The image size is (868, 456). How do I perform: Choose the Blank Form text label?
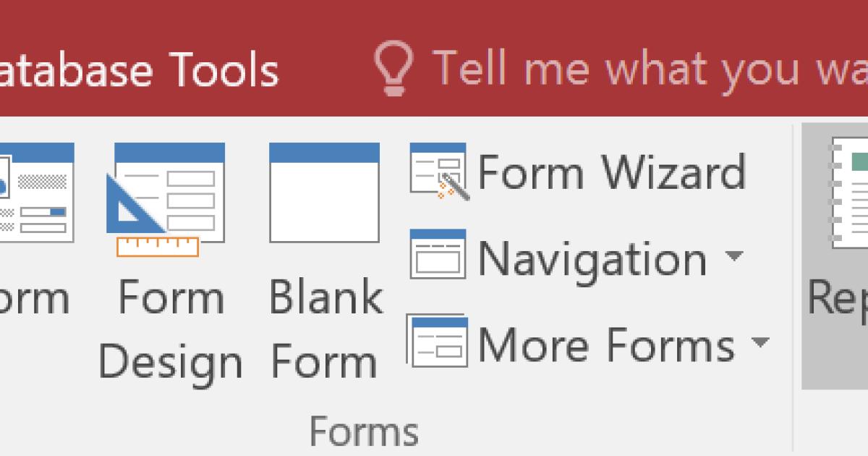(x=325, y=329)
